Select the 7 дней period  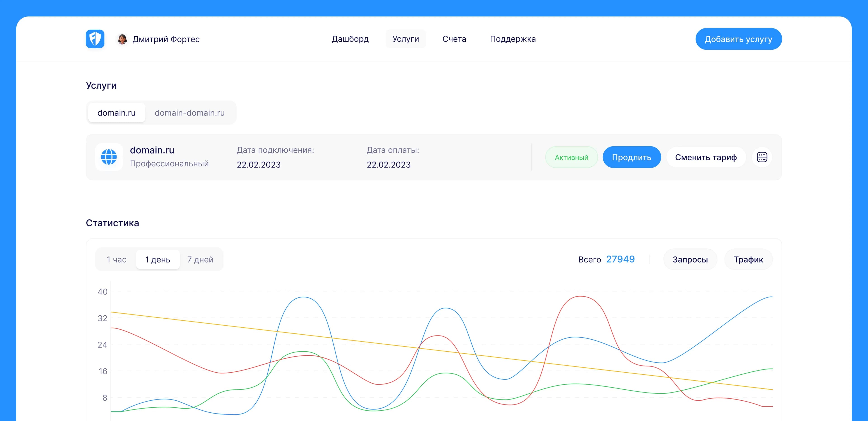[200, 259]
